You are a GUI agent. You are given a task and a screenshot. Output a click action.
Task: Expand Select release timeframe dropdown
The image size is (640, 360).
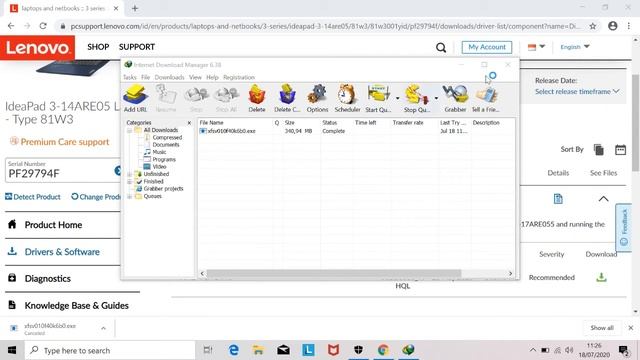(x=577, y=92)
